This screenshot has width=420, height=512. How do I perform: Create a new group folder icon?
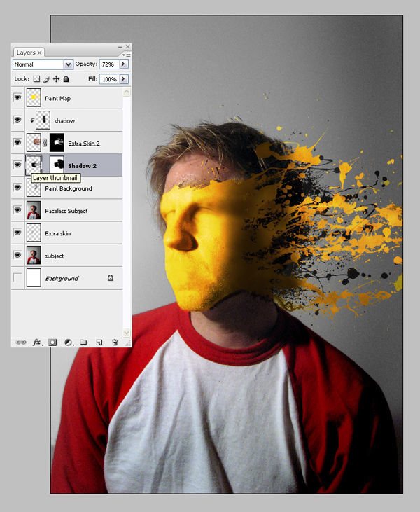tap(83, 342)
